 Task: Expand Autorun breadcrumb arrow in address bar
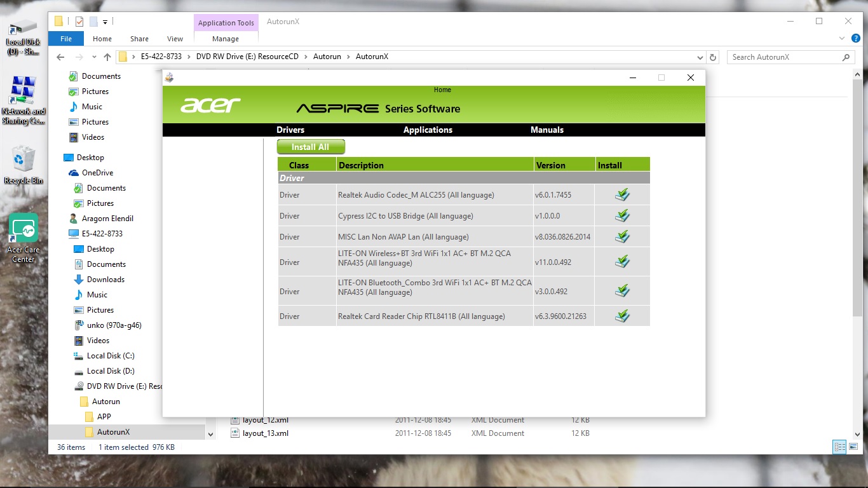348,57
